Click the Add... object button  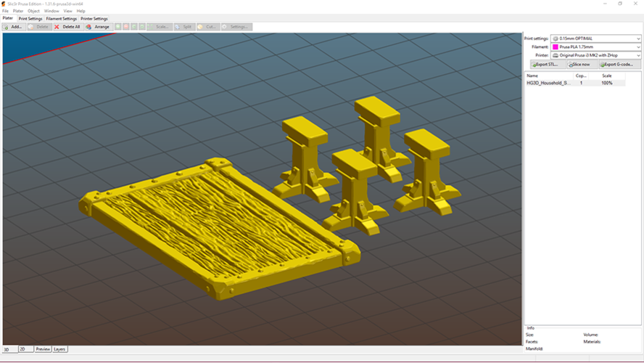(14, 27)
